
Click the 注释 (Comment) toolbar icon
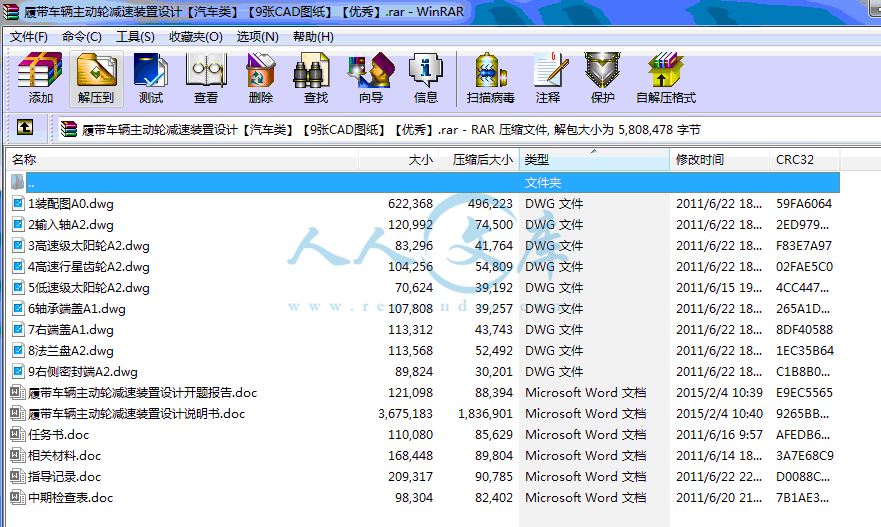pos(550,71)
